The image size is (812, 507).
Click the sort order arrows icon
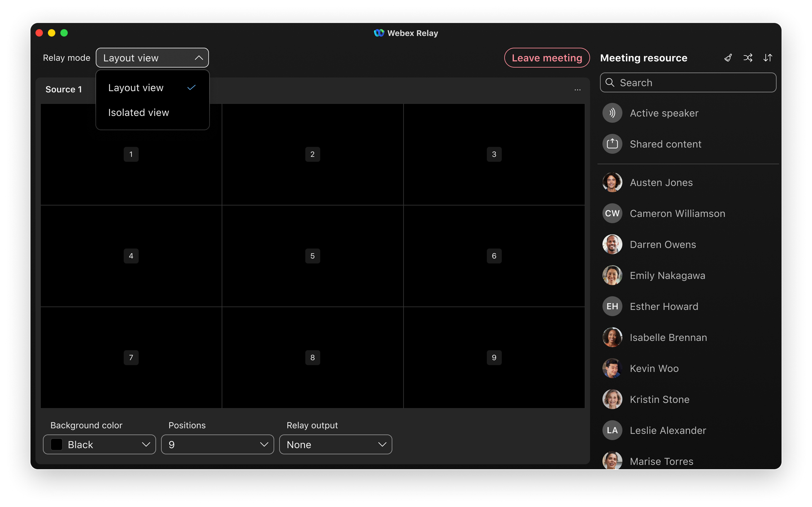(768, 58)
